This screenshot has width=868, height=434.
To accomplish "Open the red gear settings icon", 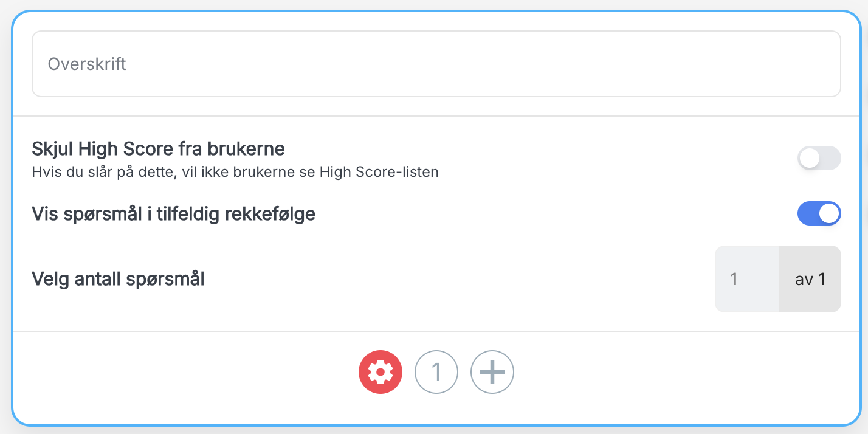I will pos(381,372).
